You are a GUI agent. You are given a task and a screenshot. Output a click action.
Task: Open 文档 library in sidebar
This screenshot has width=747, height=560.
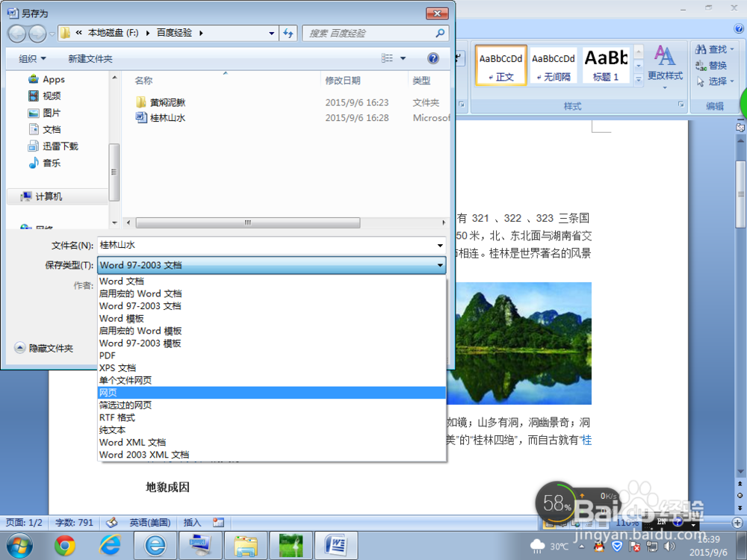tap(45, 129)
